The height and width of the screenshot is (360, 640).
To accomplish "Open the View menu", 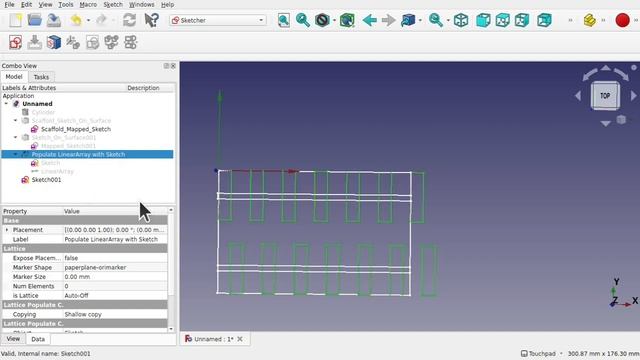I will (x=45, y=4).
